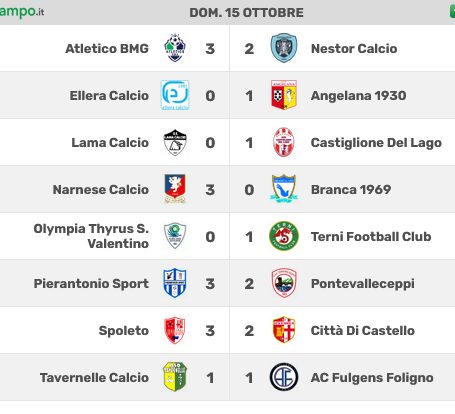
Task: Click the Narnese Calcio griffin crest
Action: (x=175, y=189)
